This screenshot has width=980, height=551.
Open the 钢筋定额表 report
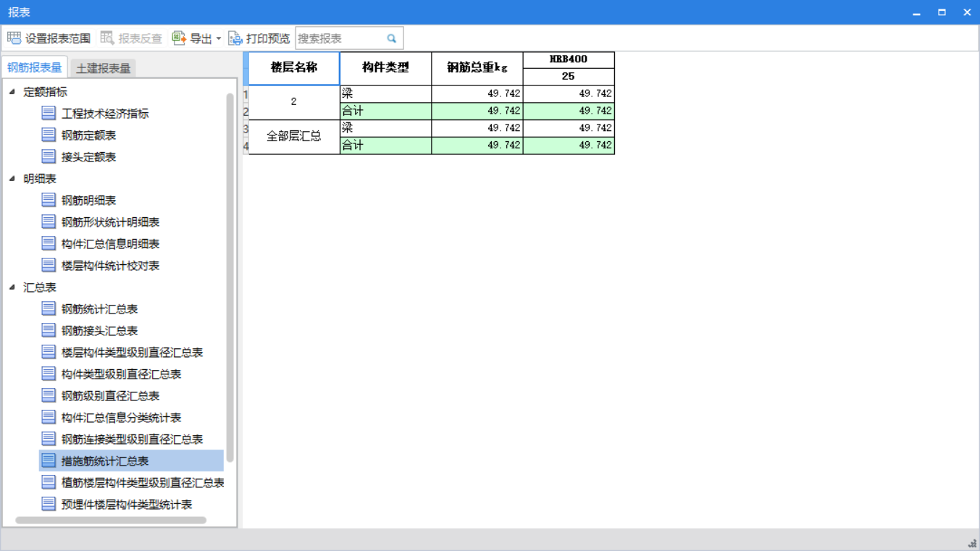(88, 135)
